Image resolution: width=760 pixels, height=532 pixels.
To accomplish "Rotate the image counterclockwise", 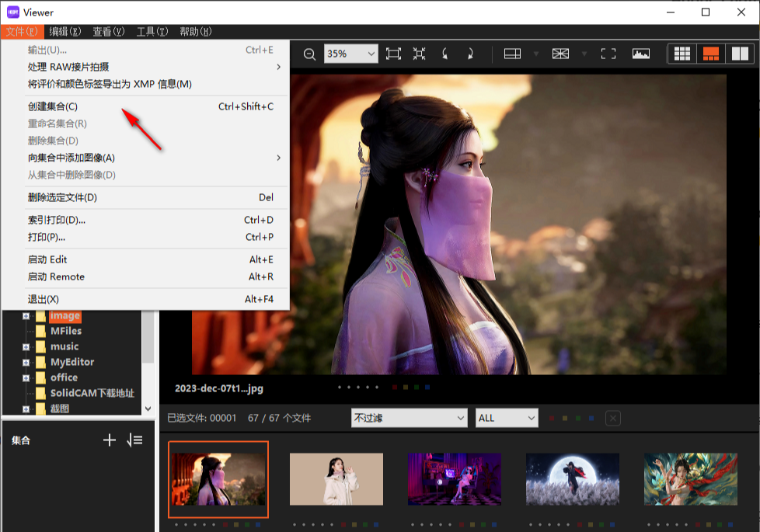I will (x=444, y=54).
